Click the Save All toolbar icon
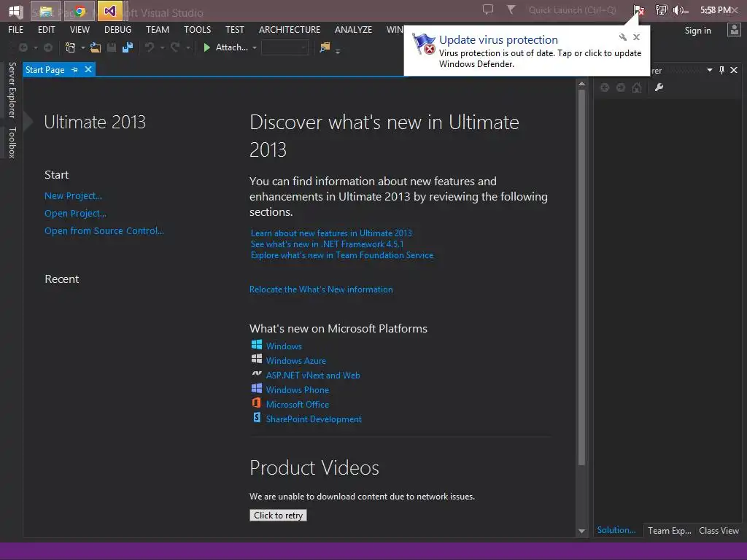The image size is (747, 560). tap(128, 47)
